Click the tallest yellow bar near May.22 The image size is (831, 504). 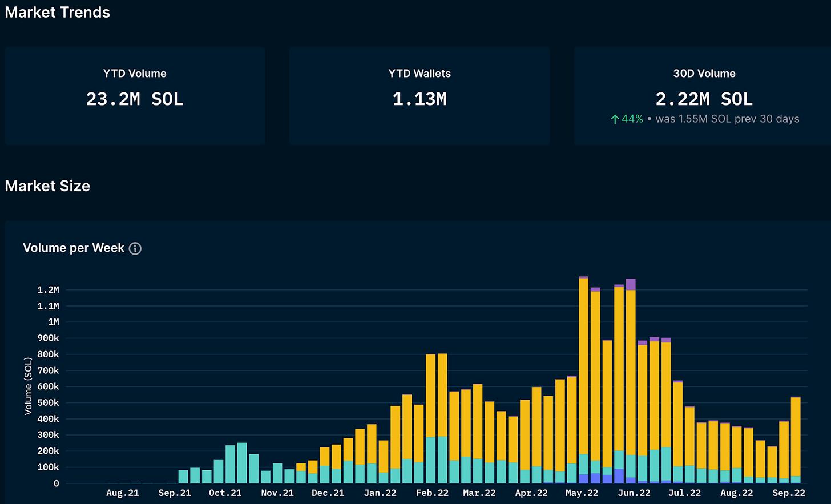coord(583,365)
